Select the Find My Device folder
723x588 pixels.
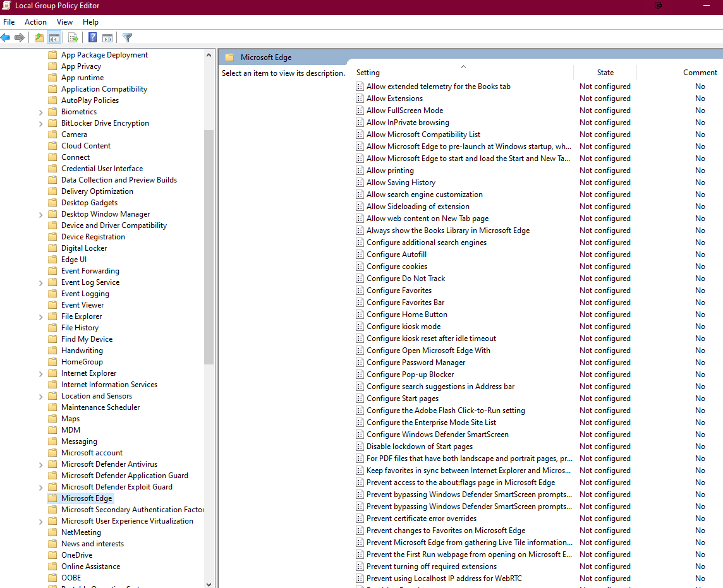(87, 339)
